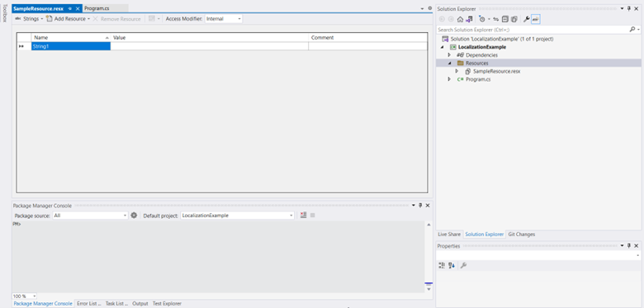Open Property Pages wrench in Properties panel
Screen dimensions: 644x308
(x=463, y=266)
